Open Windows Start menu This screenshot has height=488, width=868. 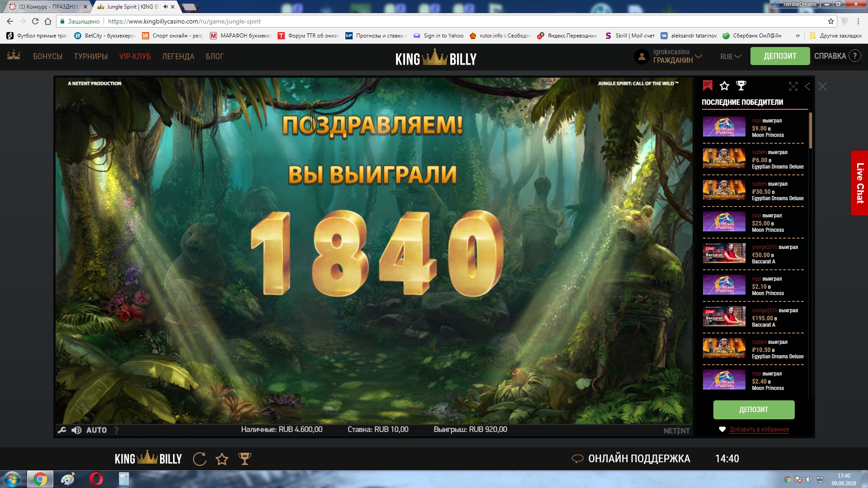click(12, 479)
